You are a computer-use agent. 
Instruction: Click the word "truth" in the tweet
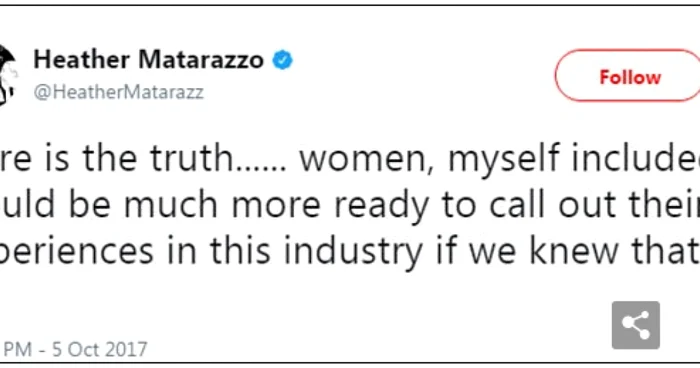[191, 158]
